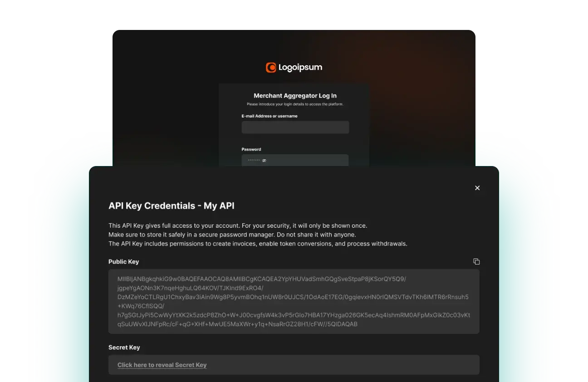Focus the Password field in login window
This screenshot has height=382, width=588.
tap(295, 160)
